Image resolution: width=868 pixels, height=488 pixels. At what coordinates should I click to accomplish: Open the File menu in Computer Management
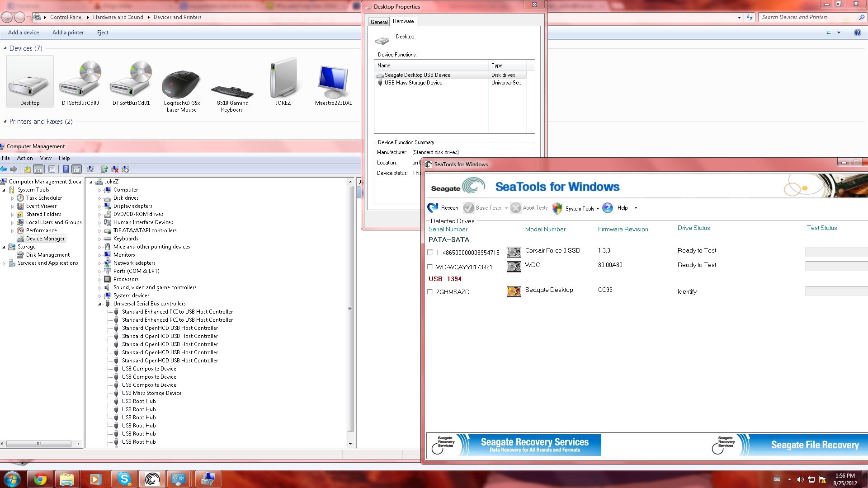[x=6, y=158]
